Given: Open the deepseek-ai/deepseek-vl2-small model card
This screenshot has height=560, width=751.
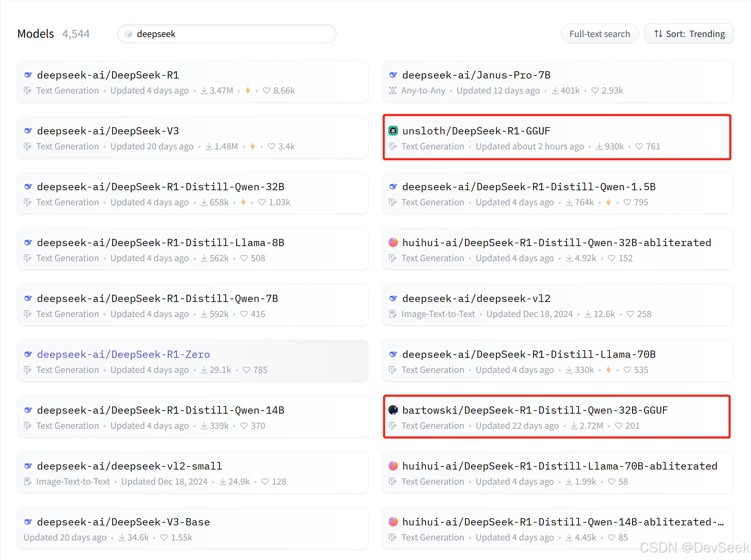Looking at the screenshot, I should [x=130, y=466].
